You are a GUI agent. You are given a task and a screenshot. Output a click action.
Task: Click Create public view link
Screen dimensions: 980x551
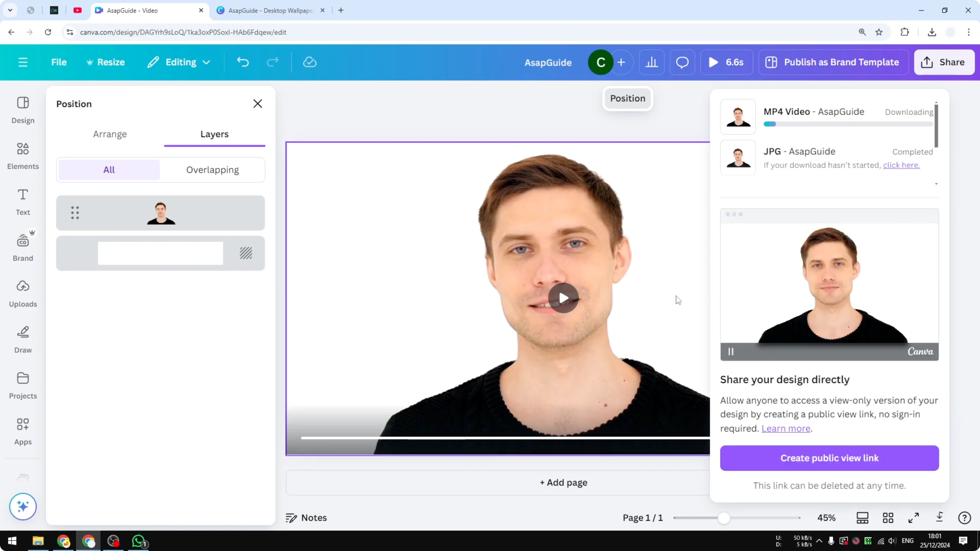click(x=829, y=458)
